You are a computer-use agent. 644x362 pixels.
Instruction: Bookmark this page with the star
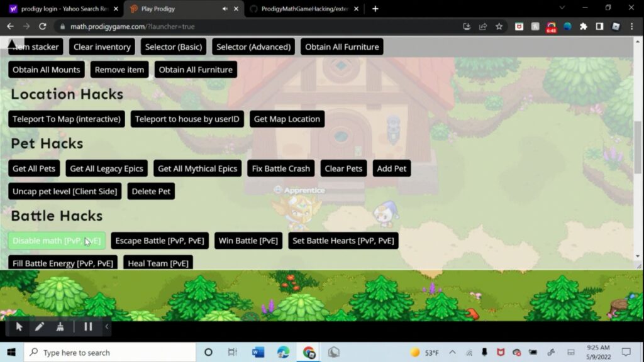pyautogui.click(x=499, y=26)
